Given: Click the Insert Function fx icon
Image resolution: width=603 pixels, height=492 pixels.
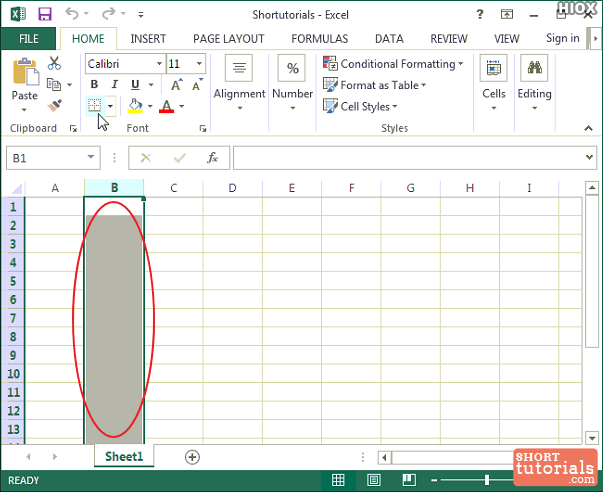Looking at the screenshot, I should tap(213, 158).
